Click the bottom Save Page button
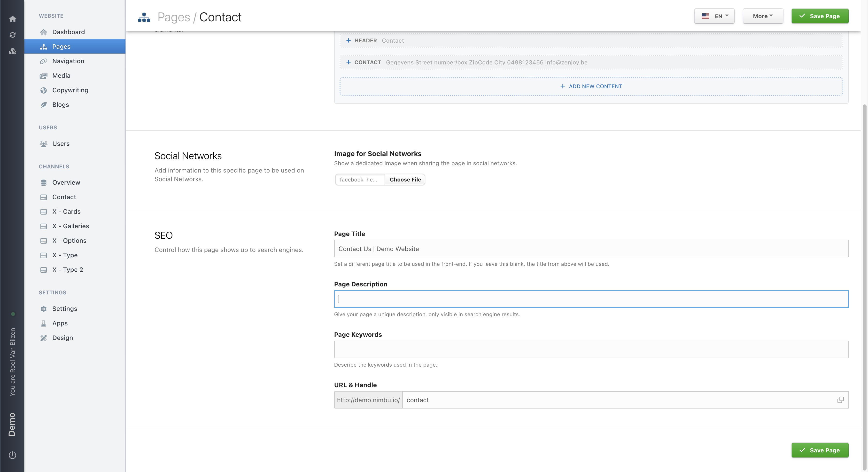868x472 pixels. (x=820, y=450)
